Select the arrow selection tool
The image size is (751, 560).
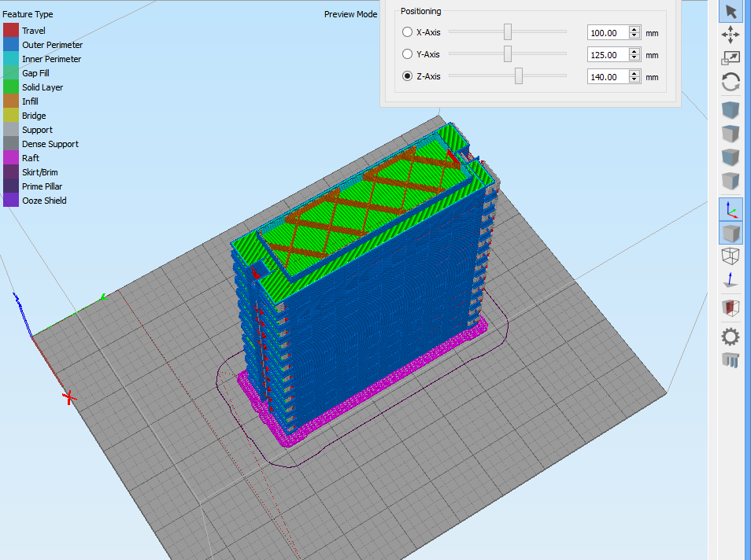[x=731, y=11]
